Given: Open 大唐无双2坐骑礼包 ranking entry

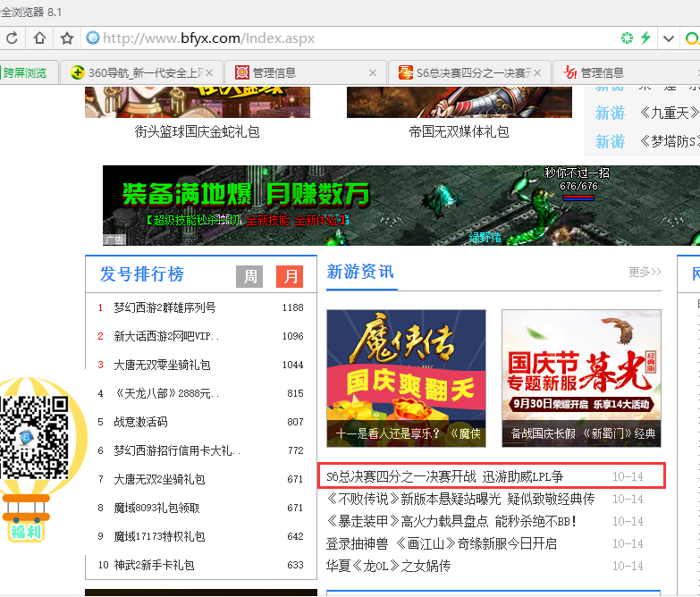Looking at the screenshot, I should (x=159, y=479).
